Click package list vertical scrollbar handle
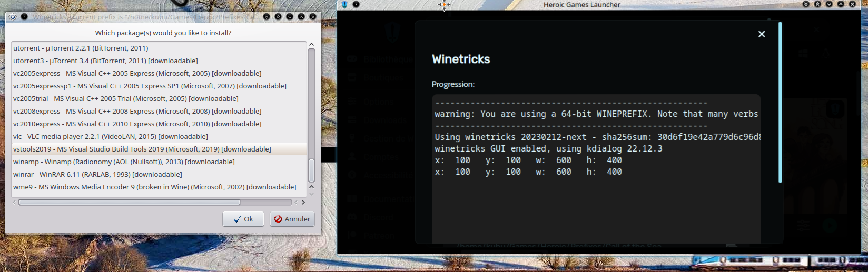The width and height of the screenshot is (868, 272). point(311,170)
